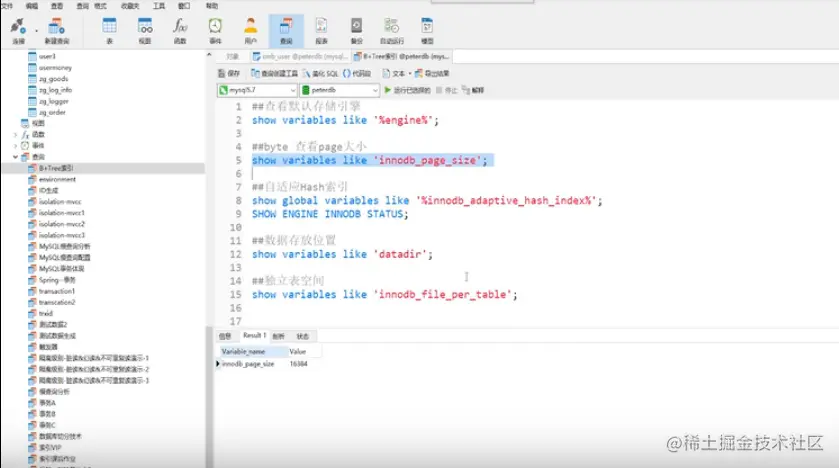Open the 用户 (User) toolbar icon

[250, 30]
